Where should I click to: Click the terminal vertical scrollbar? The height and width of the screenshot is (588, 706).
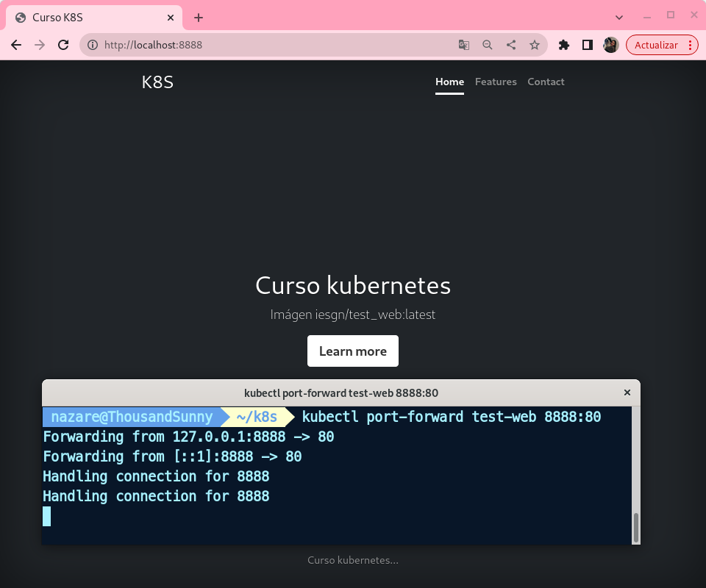636,526
